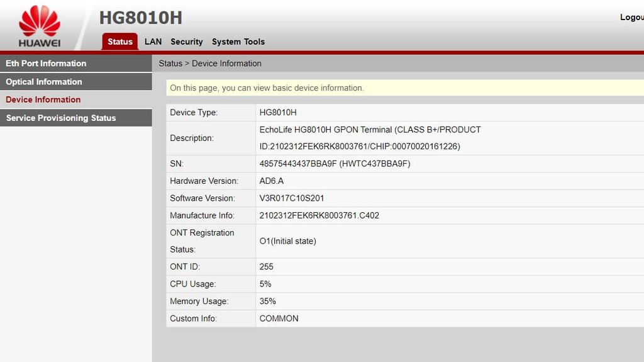Go to System Tools tab

(238, 42)
